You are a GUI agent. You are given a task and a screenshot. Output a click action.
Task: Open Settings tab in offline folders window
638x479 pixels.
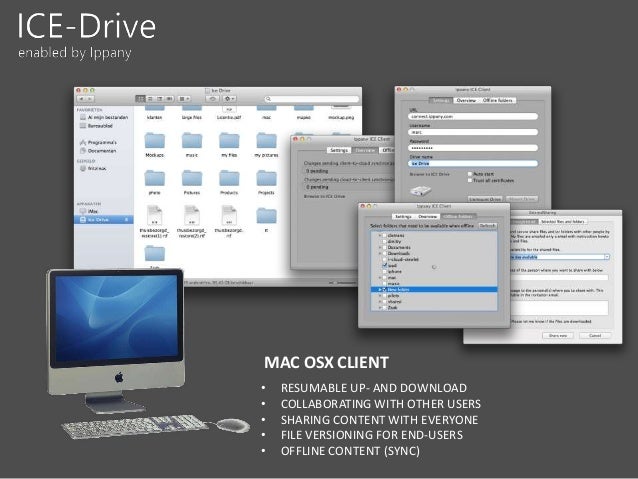pos(403,217)
